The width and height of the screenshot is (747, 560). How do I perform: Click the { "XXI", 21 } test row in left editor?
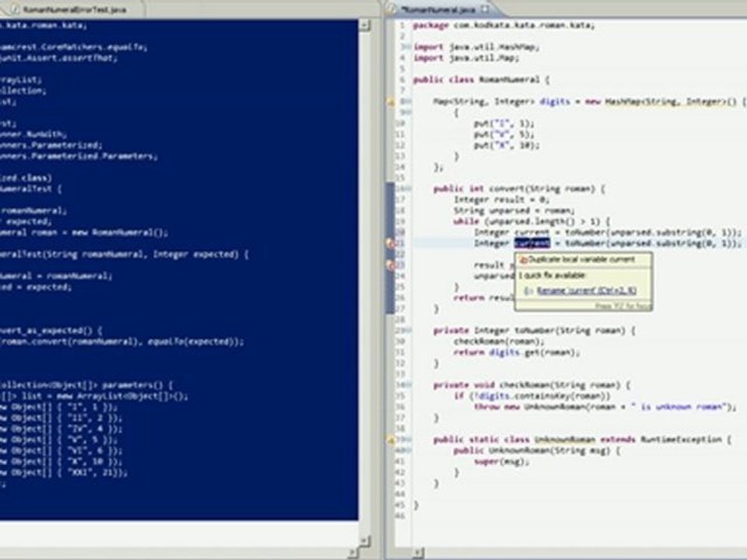tap(64, 473)
